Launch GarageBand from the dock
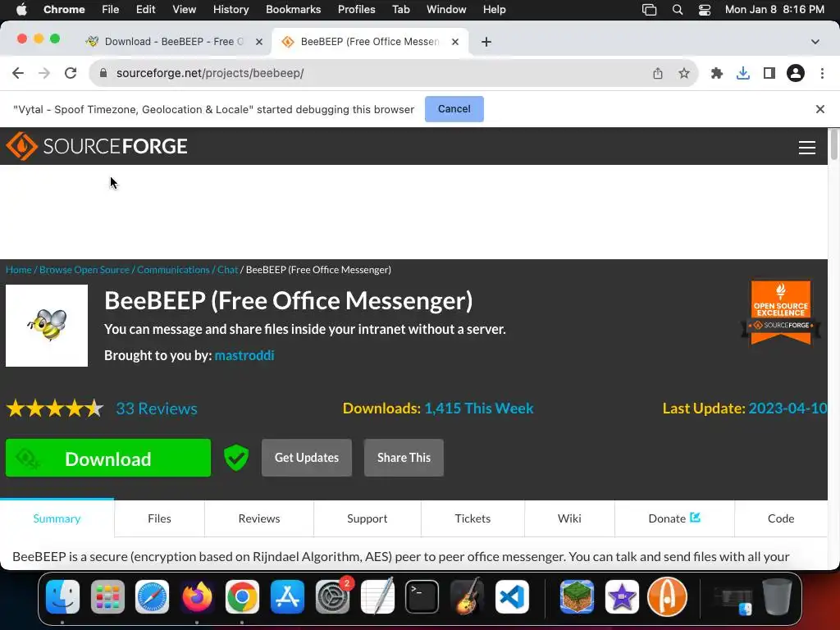840x630 pixels. point(467,597)
